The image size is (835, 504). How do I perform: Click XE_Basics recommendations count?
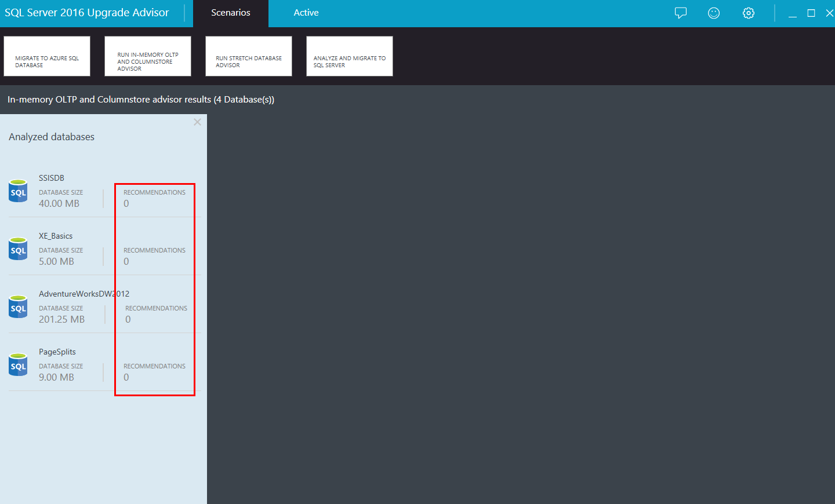coord(126,261)
